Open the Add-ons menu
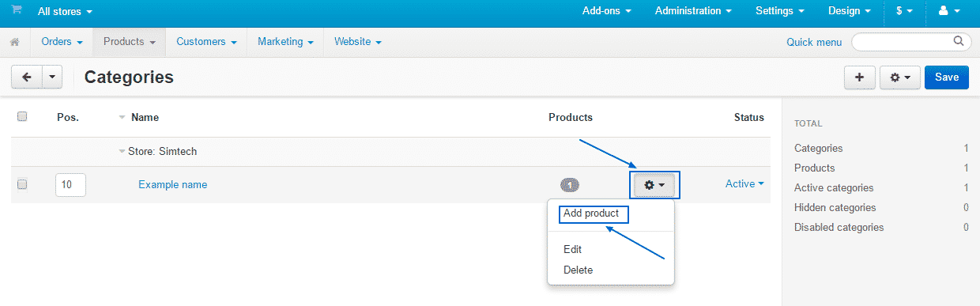Viewport: 980px width, 306px height. tap(607, 11)
